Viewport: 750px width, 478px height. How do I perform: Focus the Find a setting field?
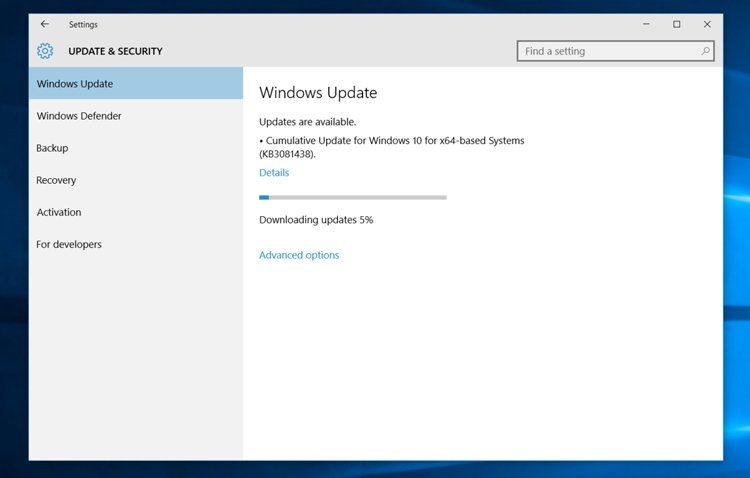616,51
